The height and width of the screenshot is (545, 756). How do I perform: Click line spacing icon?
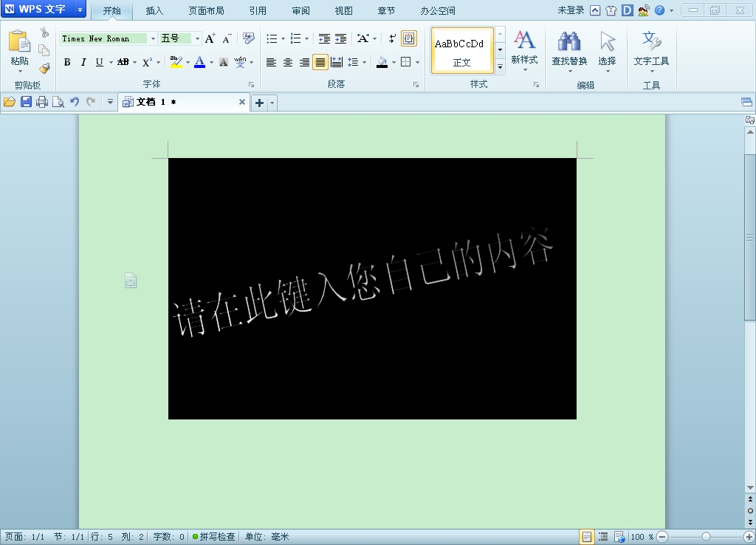(x=354, y=62)
